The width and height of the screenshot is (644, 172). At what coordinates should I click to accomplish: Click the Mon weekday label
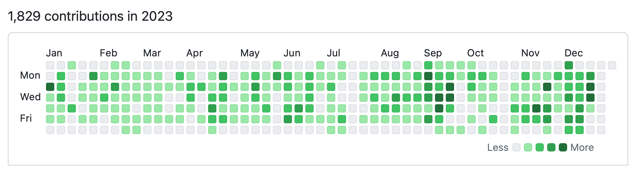click(x=30, y=75)
